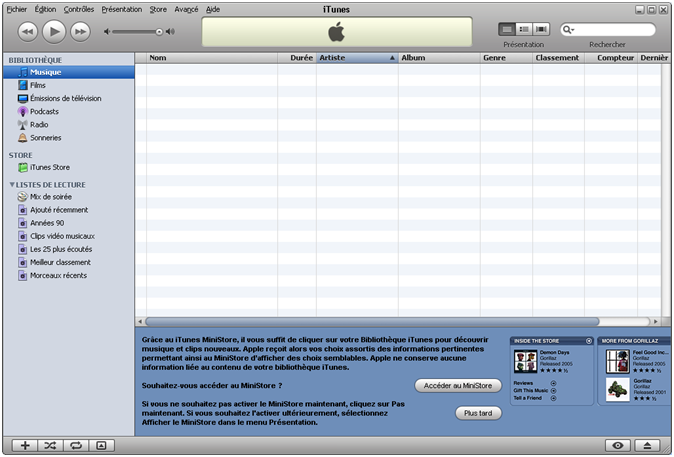Open the Podcasts library
This screenshot has width=674, height=457.
pyautogui.click(x=69, y=111)
